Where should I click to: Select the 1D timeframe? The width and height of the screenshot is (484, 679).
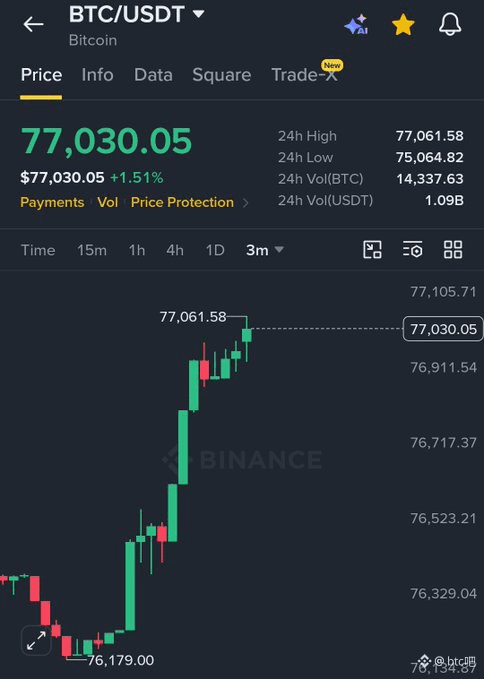(x=215, y=250)
